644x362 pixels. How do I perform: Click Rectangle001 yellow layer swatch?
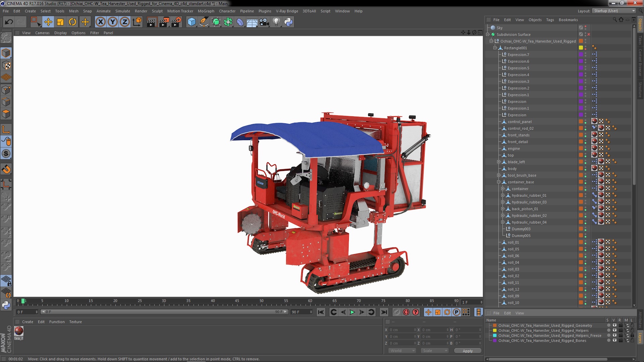click(x=581, y=48)
